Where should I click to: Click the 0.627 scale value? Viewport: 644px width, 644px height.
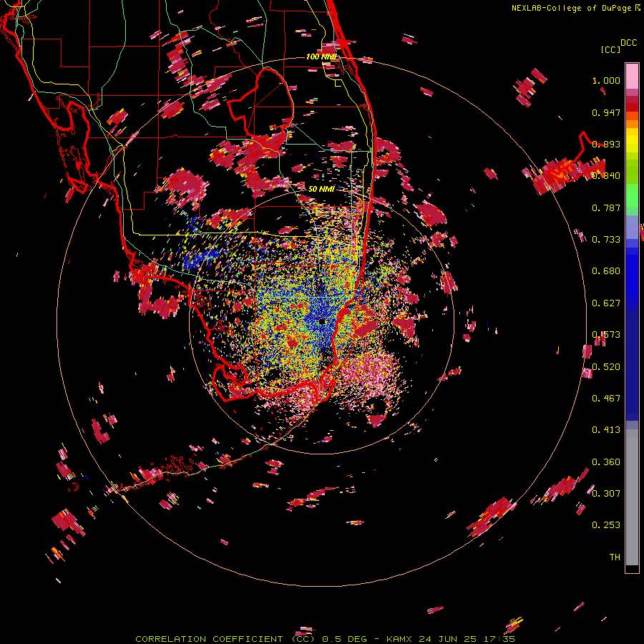pyautogui.click(x=606, y=303)
